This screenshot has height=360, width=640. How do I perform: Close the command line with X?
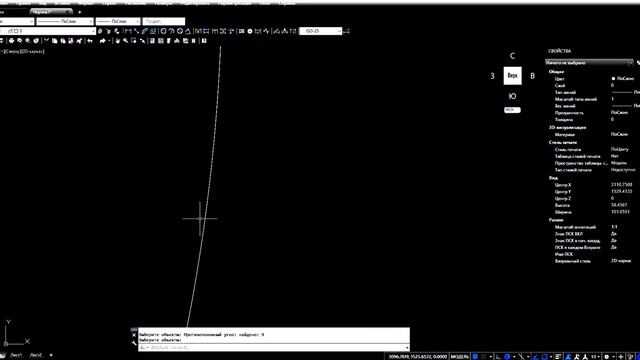click(134, 335)
